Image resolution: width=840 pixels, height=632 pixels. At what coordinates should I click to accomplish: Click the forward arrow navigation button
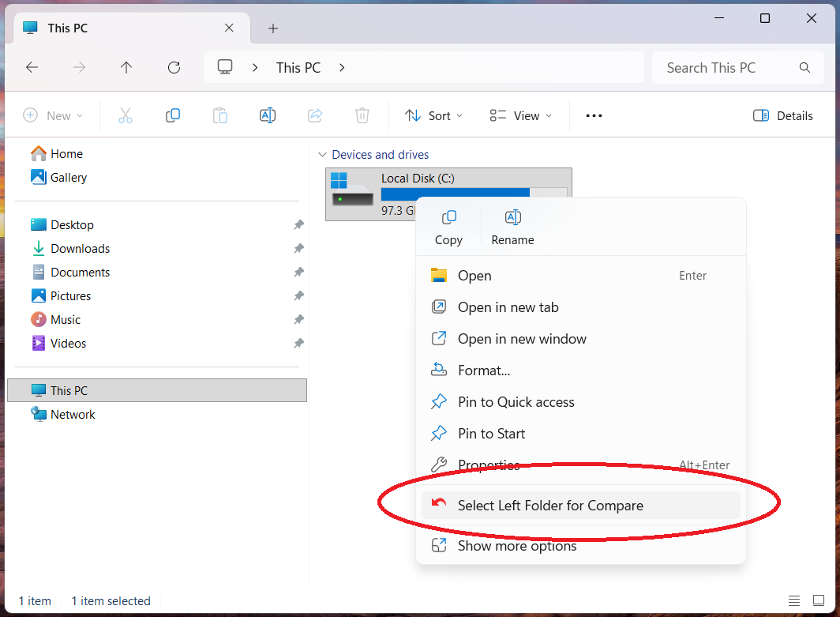pyautogui.click(x=79, y=67)
